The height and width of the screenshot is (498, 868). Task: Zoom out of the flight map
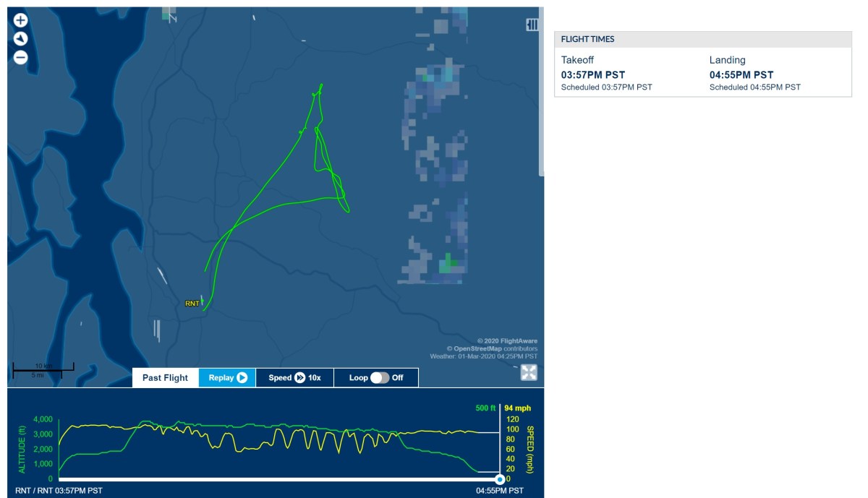[x=20, y=58]
